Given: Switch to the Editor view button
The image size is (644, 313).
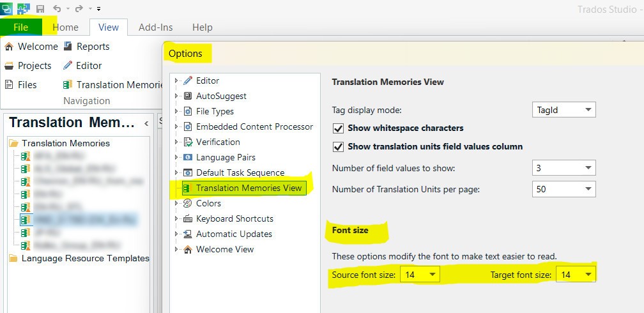Looking at the screenshot, I should pos(82,66).
